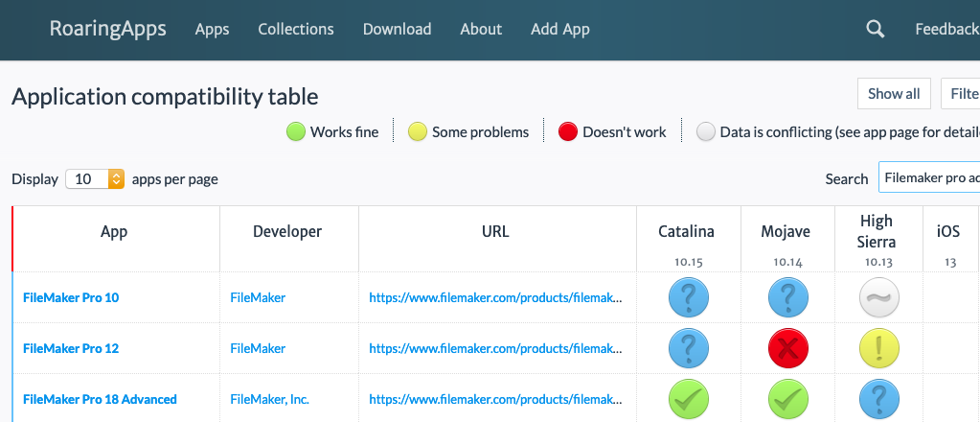Click the partially visible Filter button

[961, 94]
